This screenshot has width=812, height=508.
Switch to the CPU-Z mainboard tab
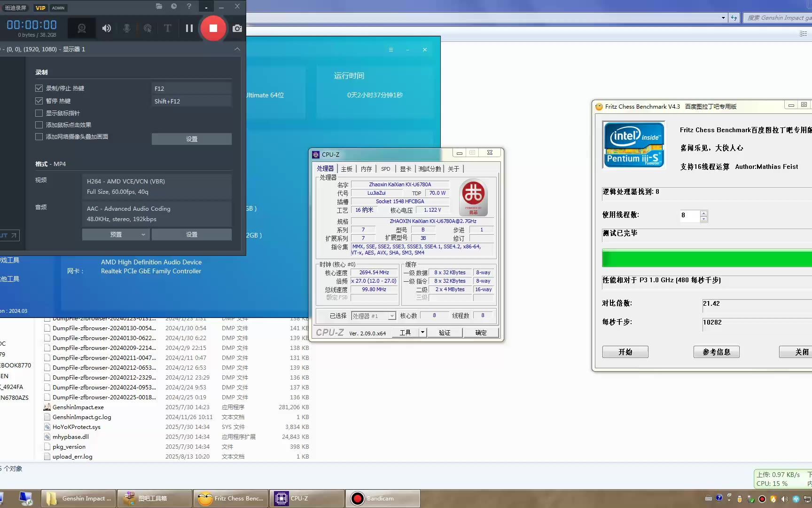[x=347, y=169]
